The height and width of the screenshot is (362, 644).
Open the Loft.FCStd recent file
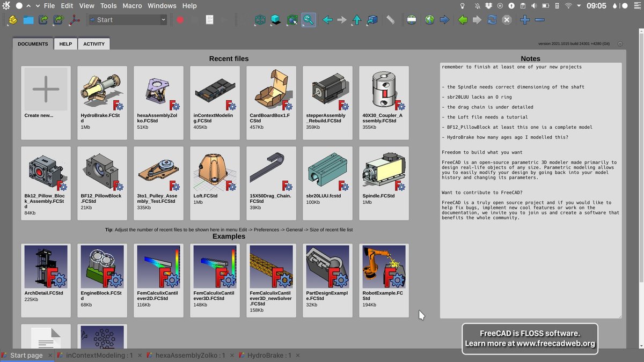point(215,183)
